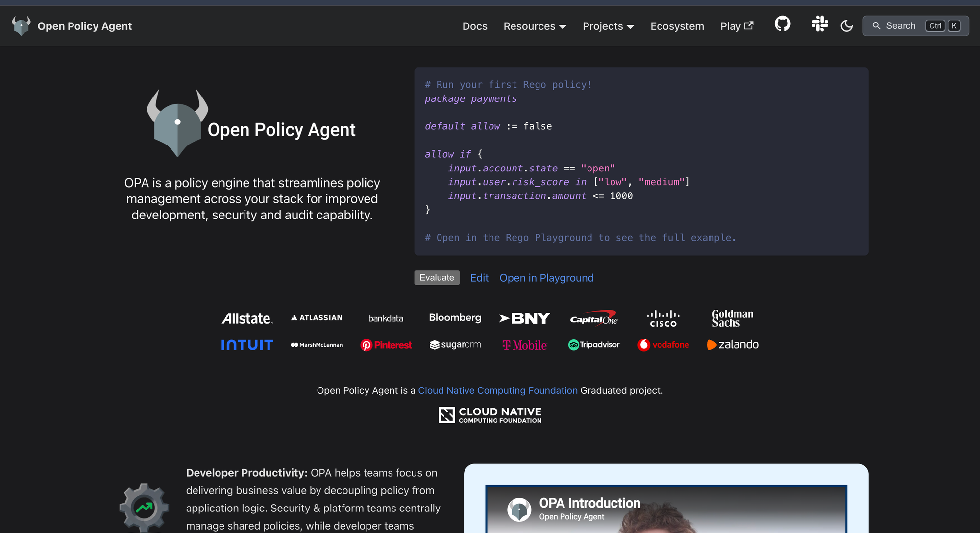Expand the Resources dropdown menu
The width and height of the screenshot is (980, 533).
coord(535,26)
